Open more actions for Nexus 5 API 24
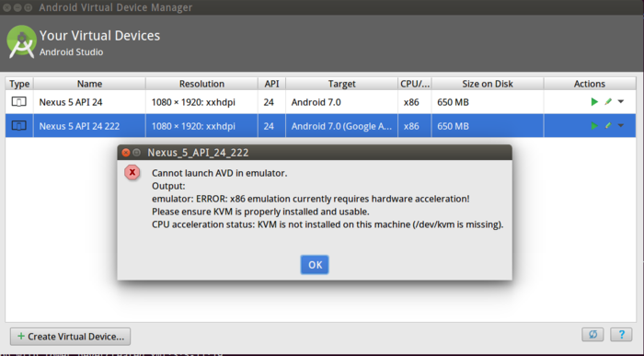Image resolution: width=644 pixels, height=356 pixels. (621, 101)
